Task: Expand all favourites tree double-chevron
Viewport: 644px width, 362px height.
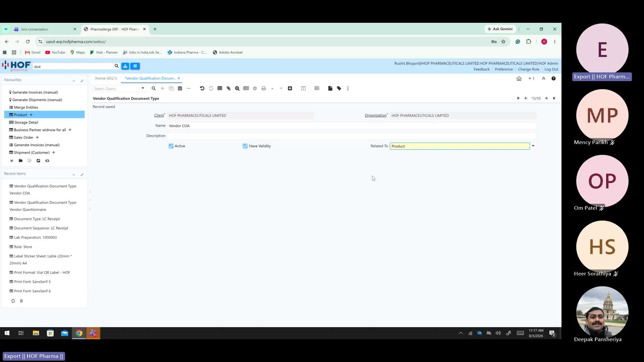Action: pos(12,161)
